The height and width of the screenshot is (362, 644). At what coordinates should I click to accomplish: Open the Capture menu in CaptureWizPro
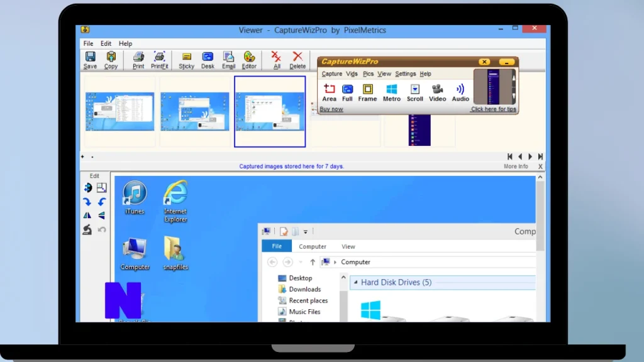tap(332, 74)
